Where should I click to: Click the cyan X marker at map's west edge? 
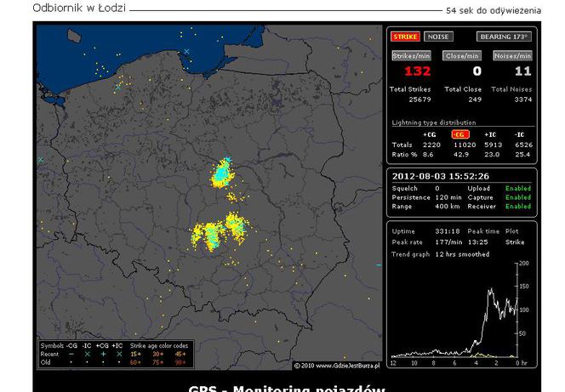(x=40, y=160)
